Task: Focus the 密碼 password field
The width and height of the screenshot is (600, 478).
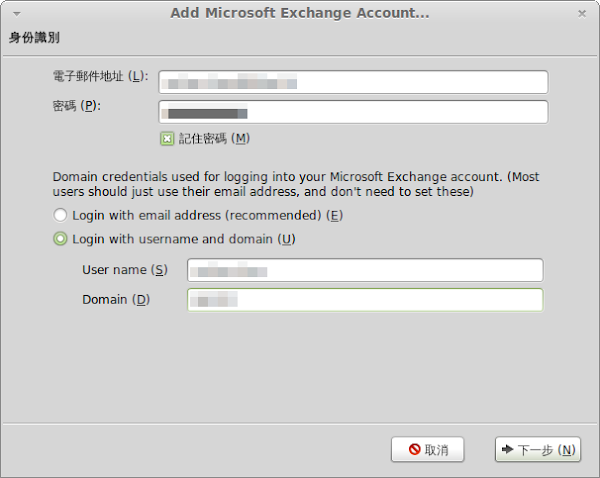Action: pyautogui.click(x=353, y=112)
